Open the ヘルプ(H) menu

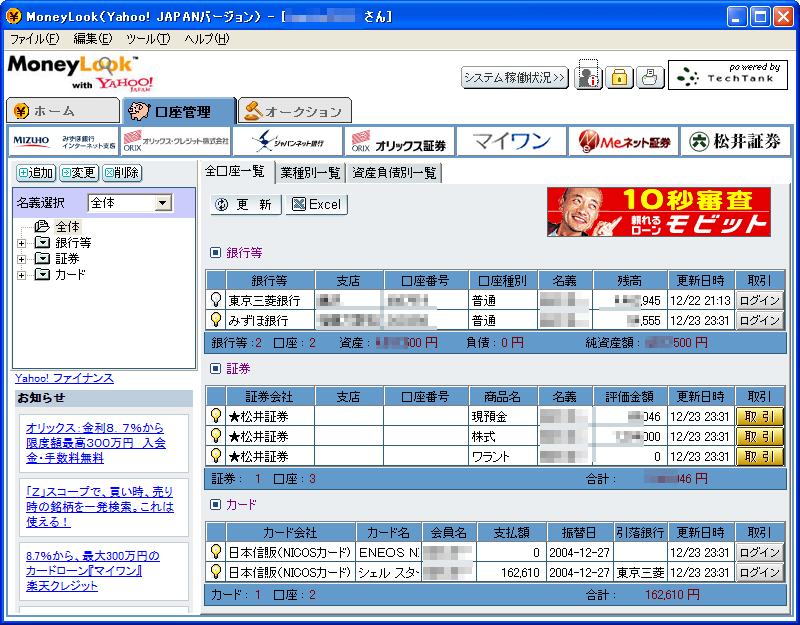click(207, 39)
